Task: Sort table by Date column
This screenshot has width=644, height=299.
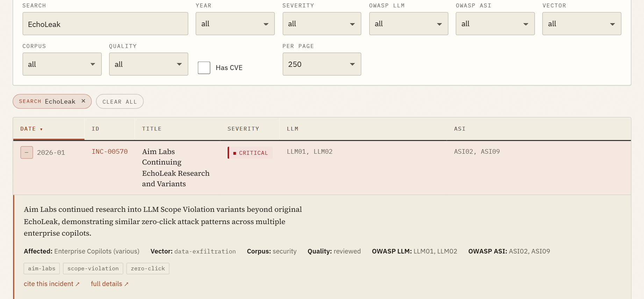Action: pyautogui.click(x=49, y=129)
